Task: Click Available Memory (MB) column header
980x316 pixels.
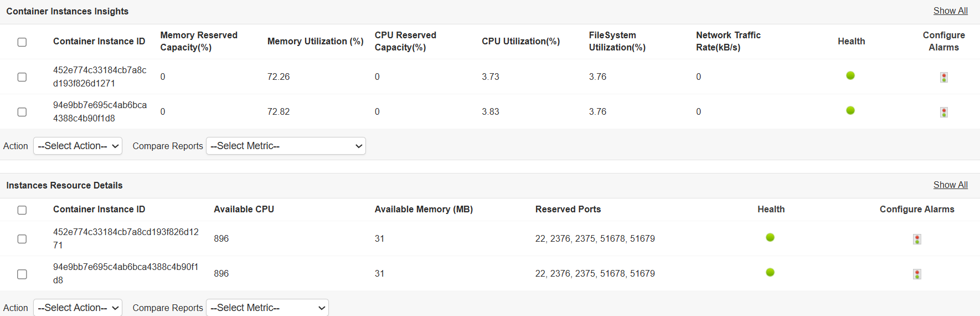Action: pos(424,209)
